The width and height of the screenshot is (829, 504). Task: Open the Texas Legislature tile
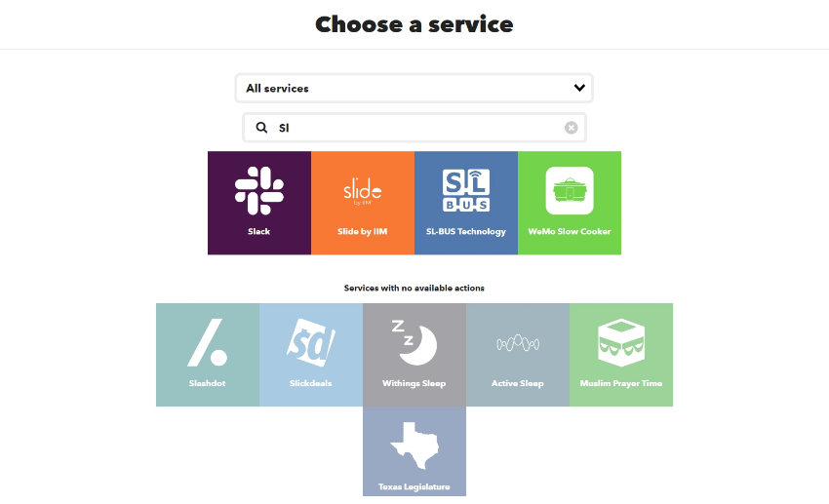pyautogui.click(x=414, y=451)
